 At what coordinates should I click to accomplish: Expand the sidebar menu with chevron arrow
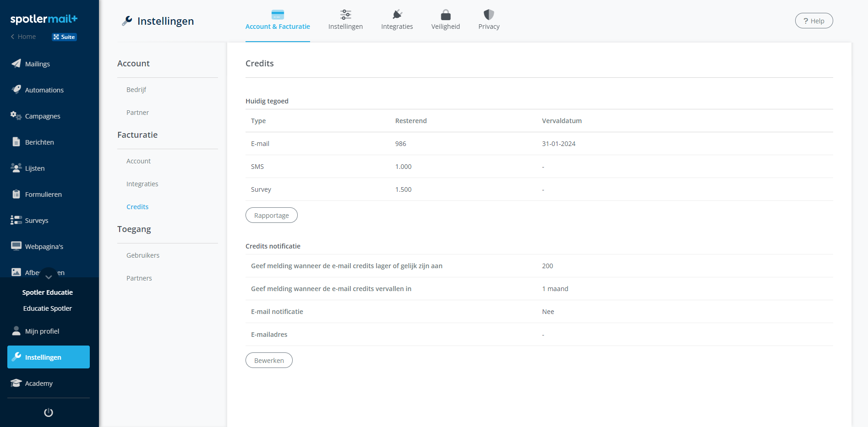(49, 276)
